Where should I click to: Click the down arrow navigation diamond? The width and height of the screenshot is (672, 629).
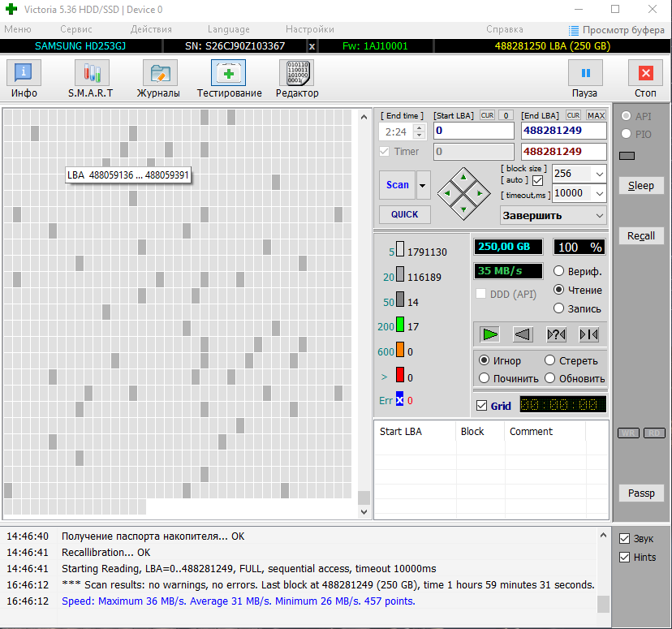click(463, 209)
